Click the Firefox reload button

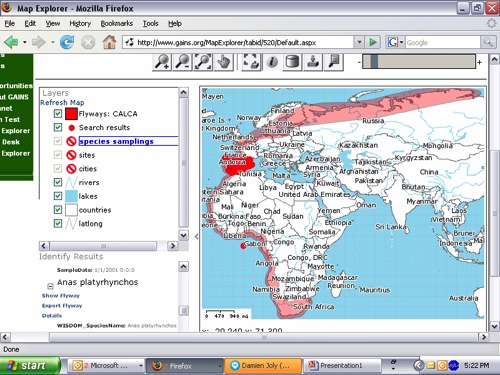coord(67,42)
